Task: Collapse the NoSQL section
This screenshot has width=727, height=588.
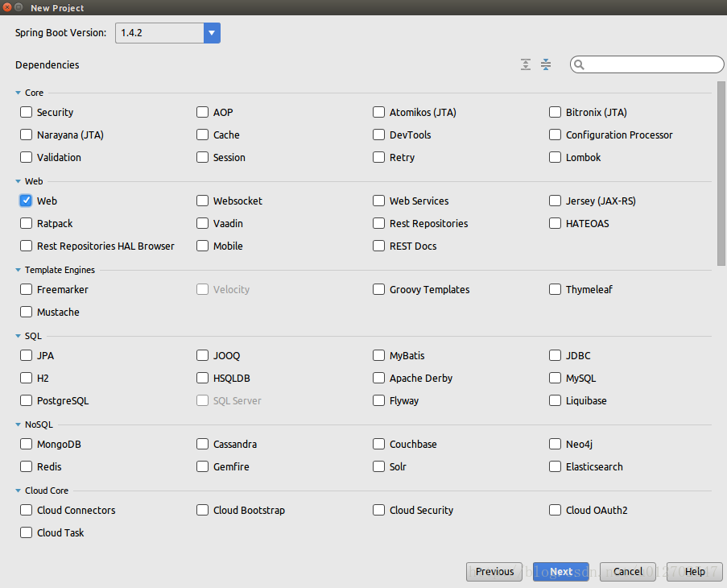Action: 18,424
